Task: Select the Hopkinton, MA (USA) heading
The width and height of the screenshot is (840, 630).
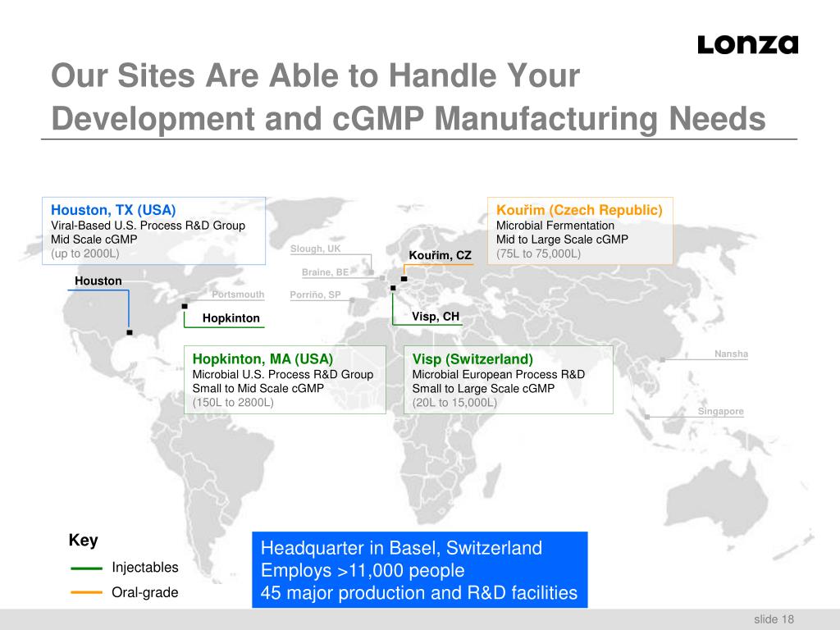Action: (x=262, y=359)
